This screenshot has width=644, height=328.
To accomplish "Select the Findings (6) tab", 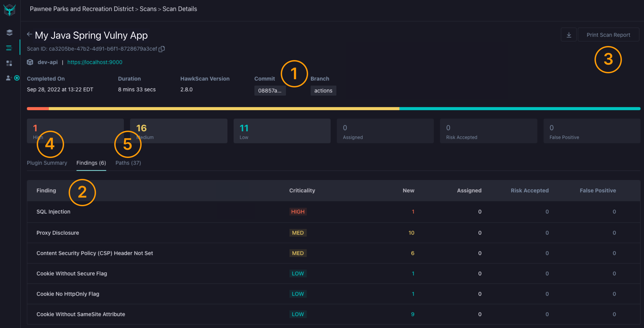I will pos(91,163).
